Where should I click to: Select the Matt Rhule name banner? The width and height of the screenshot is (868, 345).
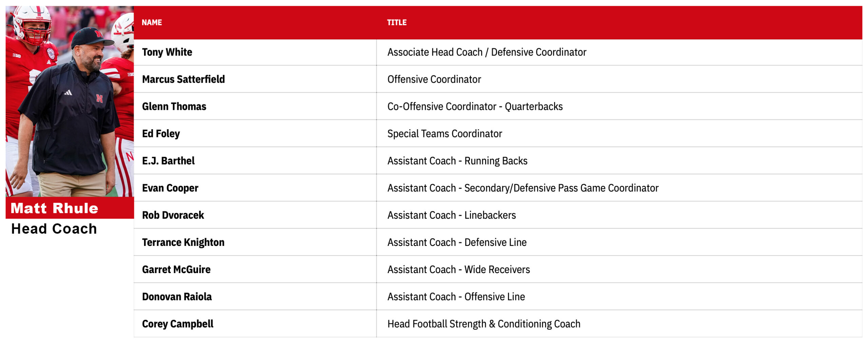point(70,208)
